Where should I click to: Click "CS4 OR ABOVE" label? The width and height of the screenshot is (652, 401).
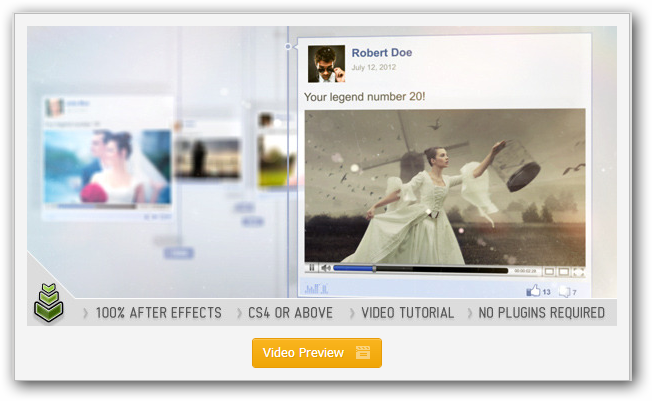[290, 313]
